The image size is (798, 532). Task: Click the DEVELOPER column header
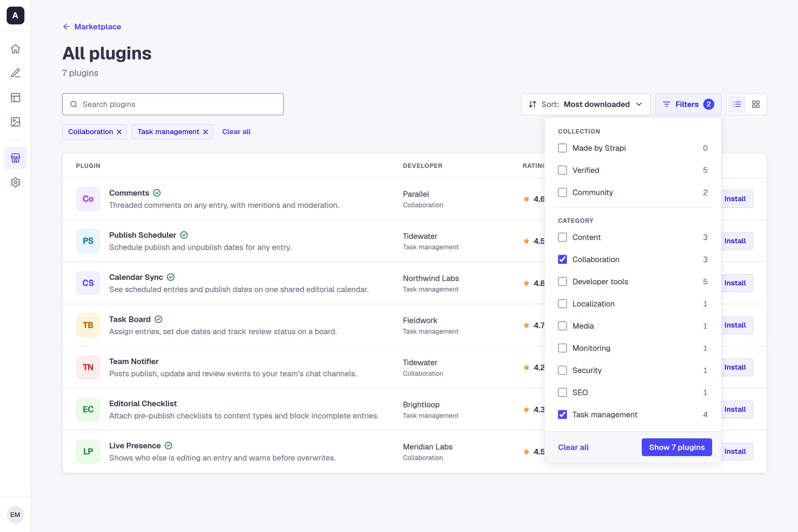tap(422, 166)
